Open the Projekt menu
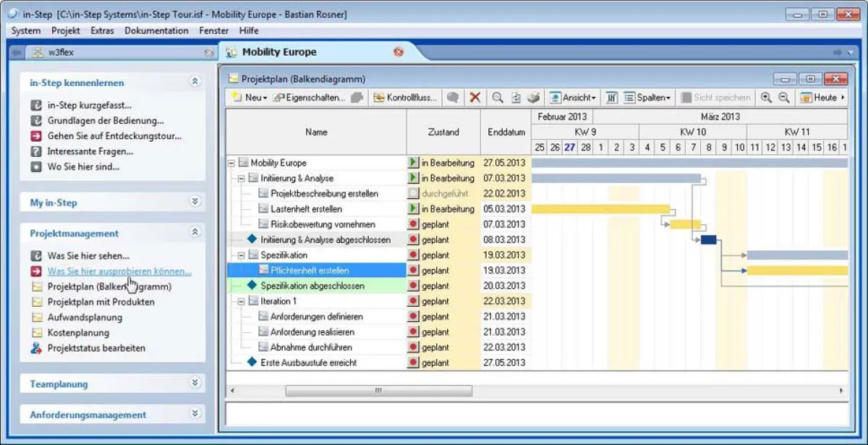 click(x=65, y=30)
